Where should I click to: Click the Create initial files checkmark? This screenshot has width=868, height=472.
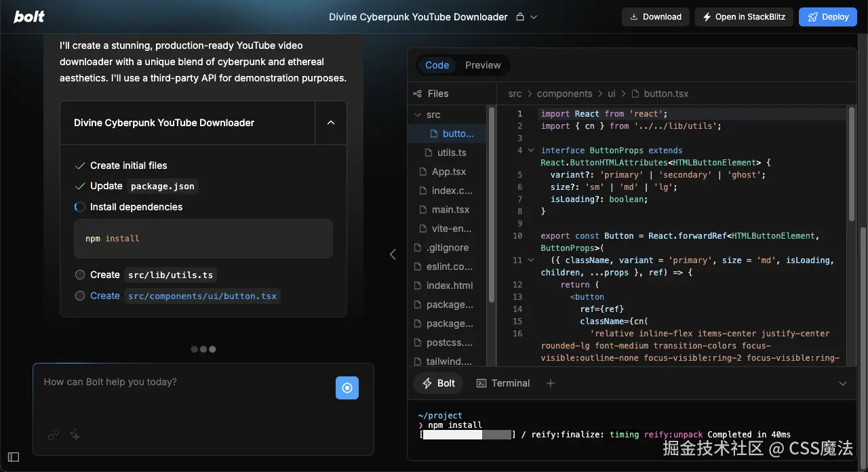(x=80, y=165)
